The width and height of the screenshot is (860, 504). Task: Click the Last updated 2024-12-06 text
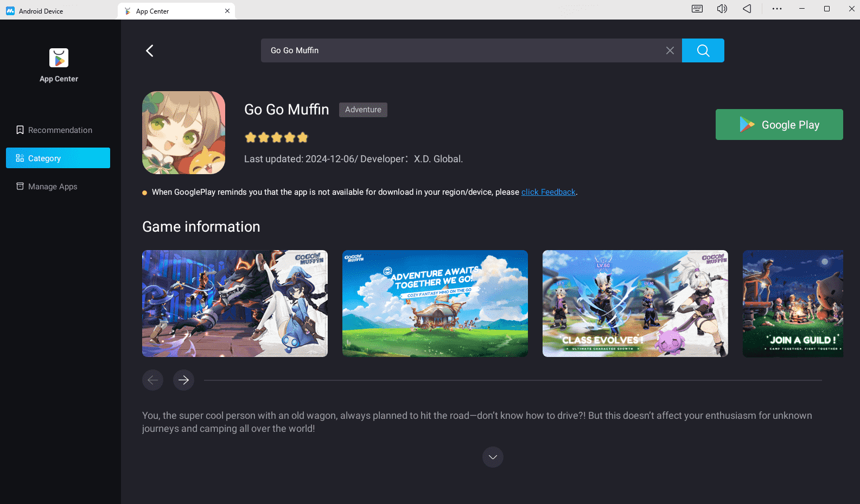[x=300, y=159]
